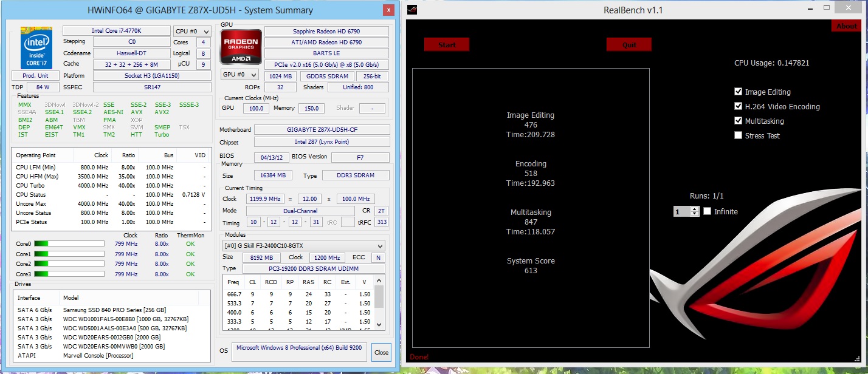Enable the Infinite runs checkbox
The image size is (868, 374).
tap(708, 211)
